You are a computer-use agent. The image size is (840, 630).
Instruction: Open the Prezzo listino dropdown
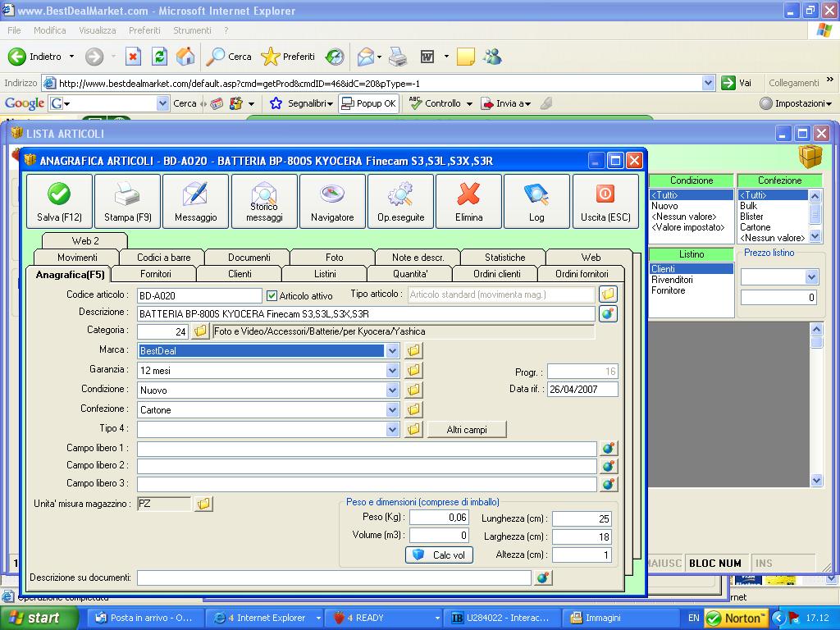[x=811, y=277]
